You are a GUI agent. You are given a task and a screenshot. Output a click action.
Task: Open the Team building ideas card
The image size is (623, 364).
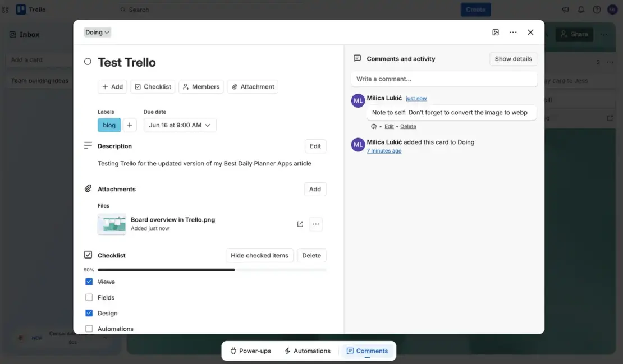point(40,81)
